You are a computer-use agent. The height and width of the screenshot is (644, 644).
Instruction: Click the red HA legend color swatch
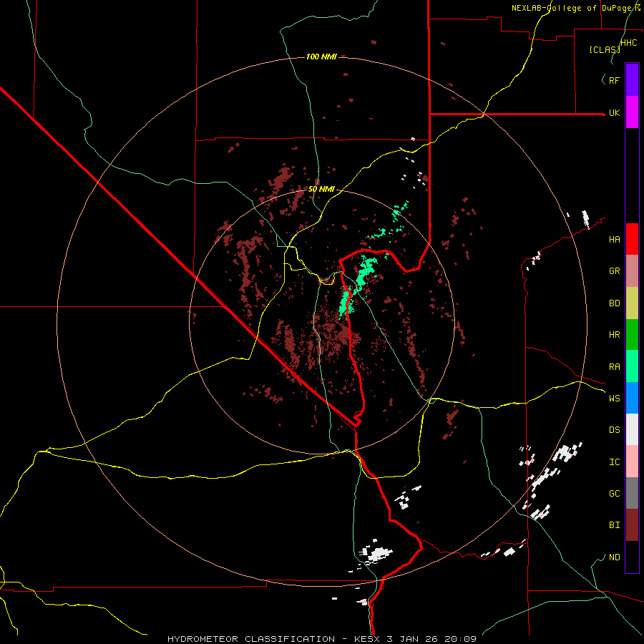(632, 239)
